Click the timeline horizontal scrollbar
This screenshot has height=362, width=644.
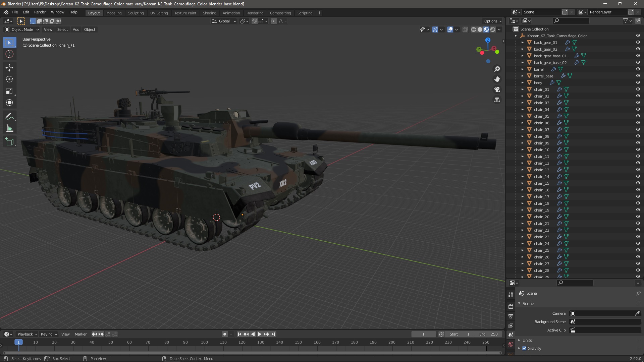pos(252,353)
